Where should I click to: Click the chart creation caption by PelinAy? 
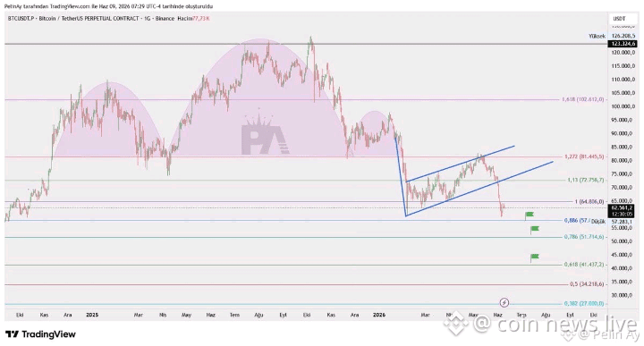[x=108, y=6]
